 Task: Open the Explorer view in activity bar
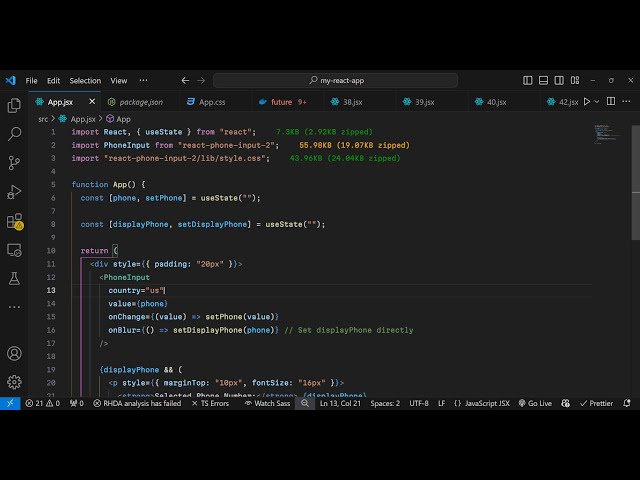[14, 105]
